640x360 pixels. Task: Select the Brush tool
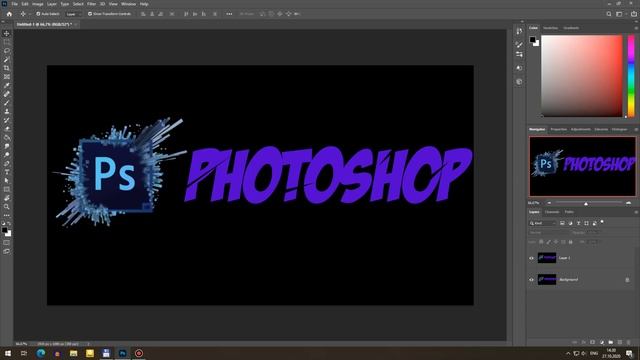[7, 103]
